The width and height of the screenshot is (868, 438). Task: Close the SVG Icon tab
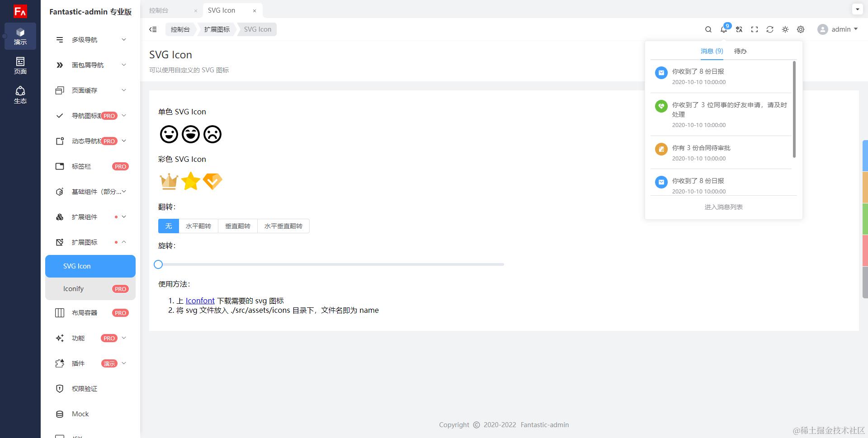(x=255, y=11)
